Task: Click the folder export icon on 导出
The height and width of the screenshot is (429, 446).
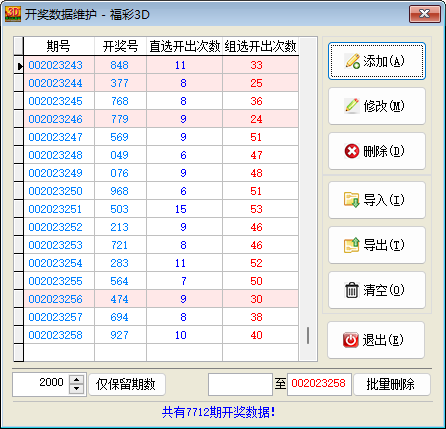Action: 352,245
